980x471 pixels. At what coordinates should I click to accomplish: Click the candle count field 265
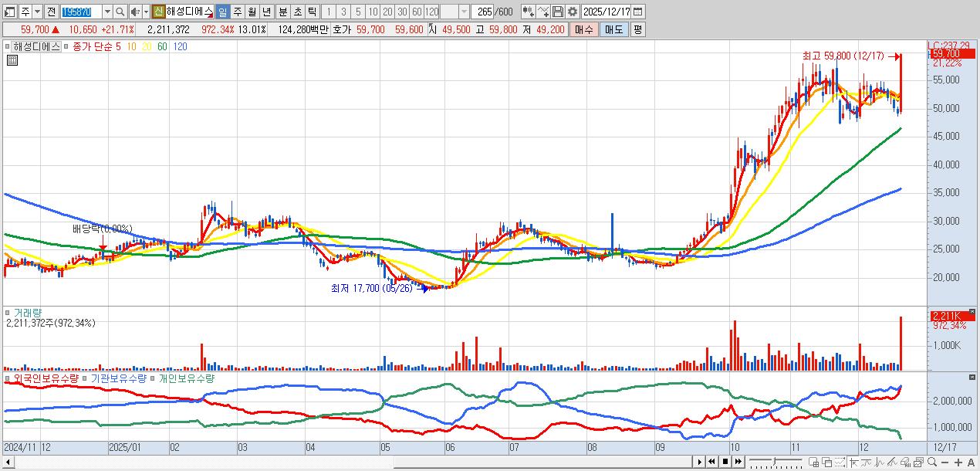click(482, 12)
